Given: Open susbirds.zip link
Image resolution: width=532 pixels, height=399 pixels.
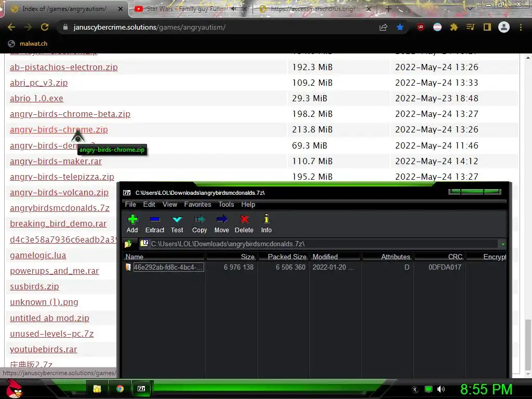Looking at the screenshot, I should pos(34,286).
